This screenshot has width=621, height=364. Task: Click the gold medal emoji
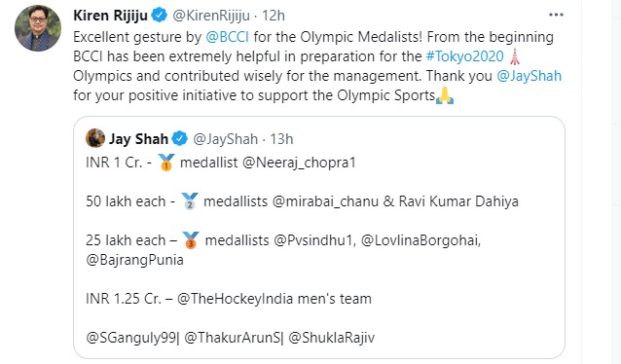166,162
